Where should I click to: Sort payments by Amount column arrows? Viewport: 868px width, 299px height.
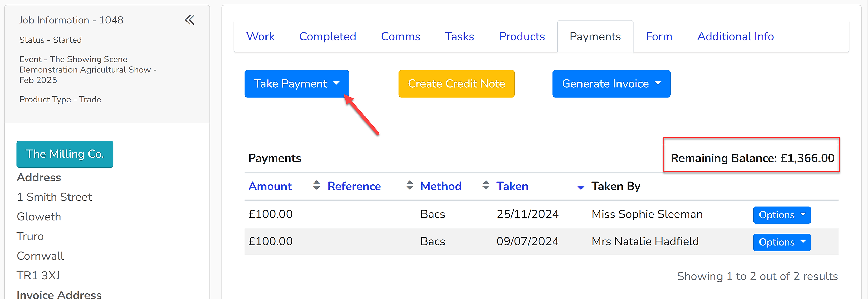point(316,185)
